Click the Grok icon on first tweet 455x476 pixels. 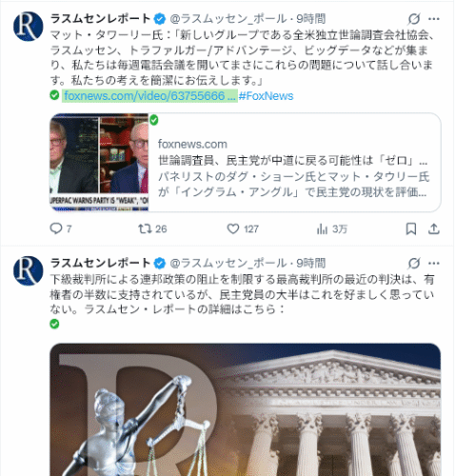pos(414,19)
